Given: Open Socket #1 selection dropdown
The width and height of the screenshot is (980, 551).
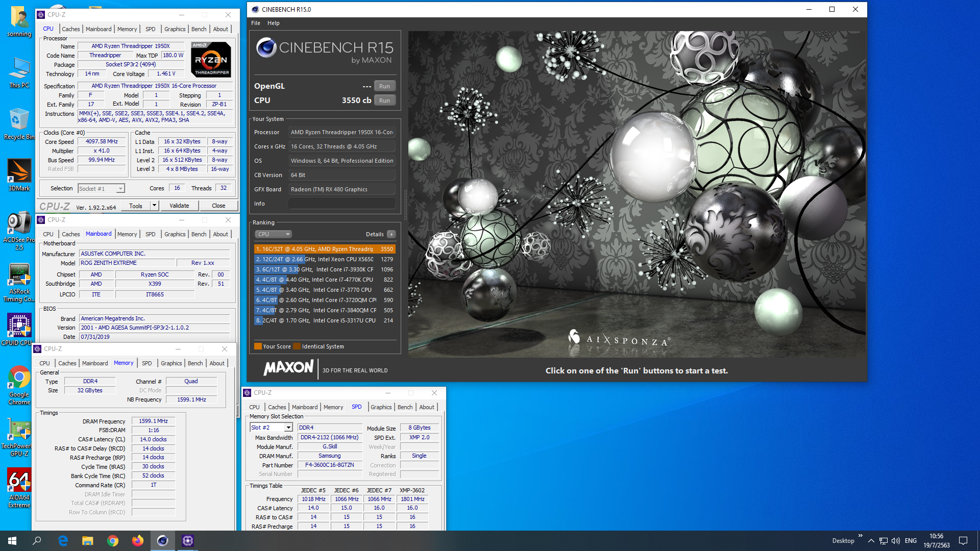Looking at the screenshot, I should click(x=101, y=189).
